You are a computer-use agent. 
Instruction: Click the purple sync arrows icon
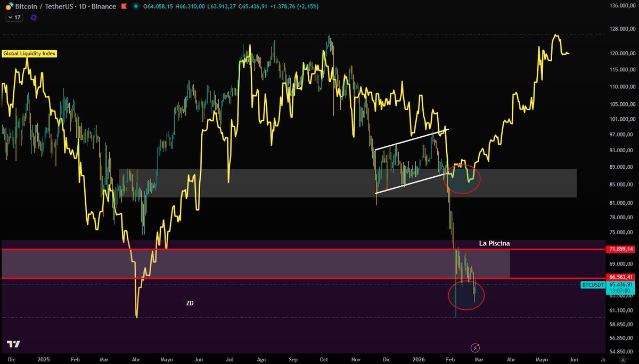[34, 17]
